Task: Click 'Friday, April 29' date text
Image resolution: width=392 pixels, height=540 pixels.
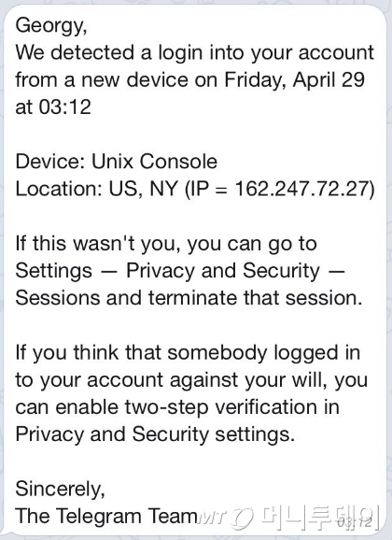Action: [294, 80]
